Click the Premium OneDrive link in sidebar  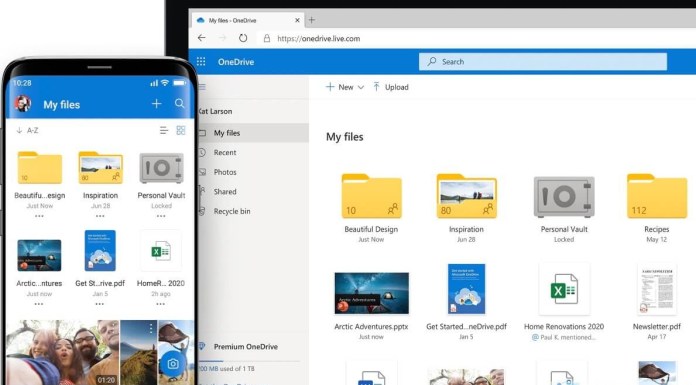coord(245,346)
